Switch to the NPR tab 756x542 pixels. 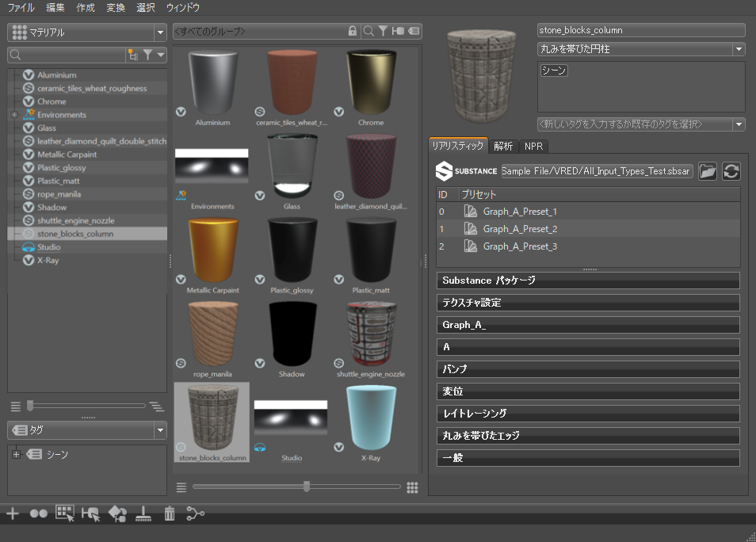pyautogui.click(x=533, y=146)
